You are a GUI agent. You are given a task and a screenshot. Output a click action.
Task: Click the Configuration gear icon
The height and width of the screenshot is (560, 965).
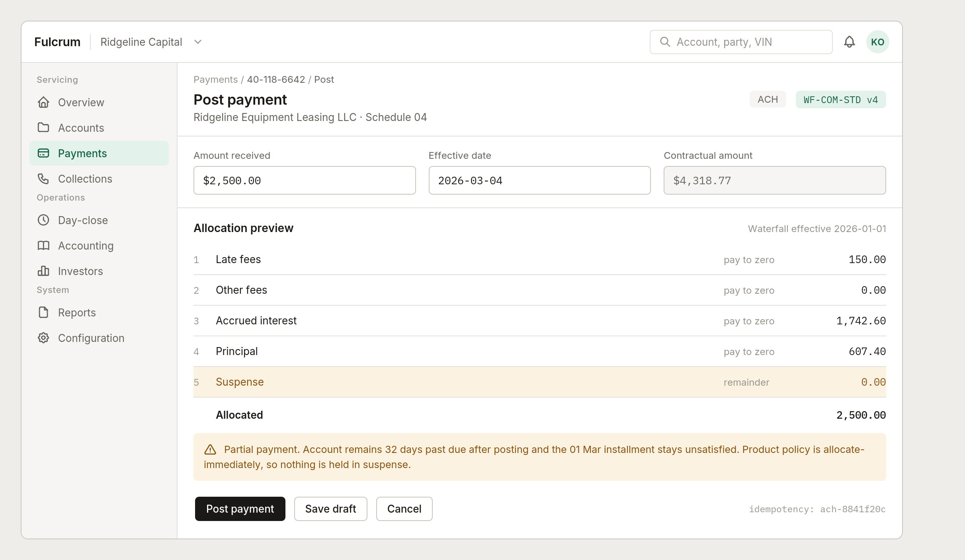click(x=43, y=338)
